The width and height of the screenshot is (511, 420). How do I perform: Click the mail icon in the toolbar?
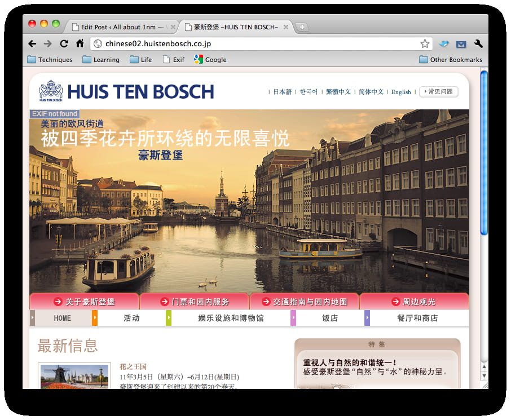click(461, 43)
